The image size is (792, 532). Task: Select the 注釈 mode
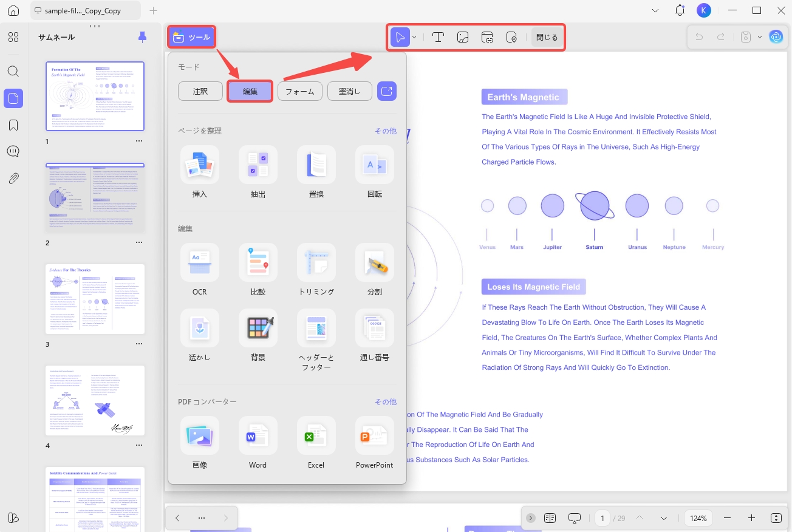point(200,91)
